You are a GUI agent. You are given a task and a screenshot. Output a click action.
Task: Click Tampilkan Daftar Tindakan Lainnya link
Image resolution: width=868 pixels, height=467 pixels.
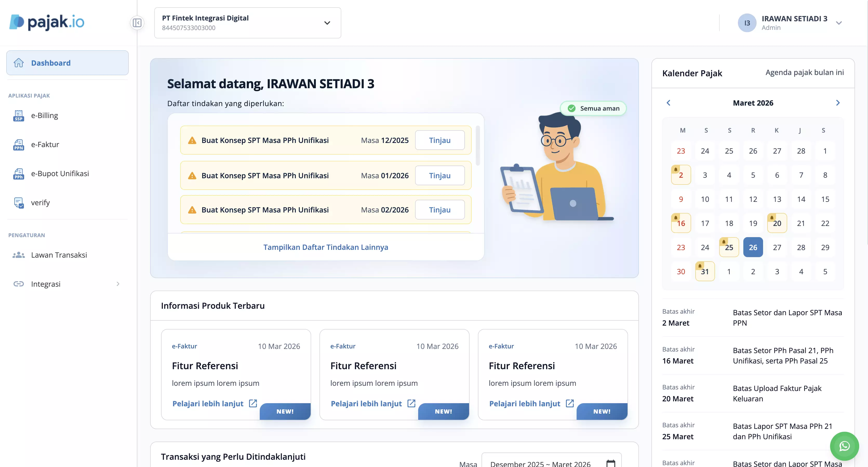click(325, 247)
